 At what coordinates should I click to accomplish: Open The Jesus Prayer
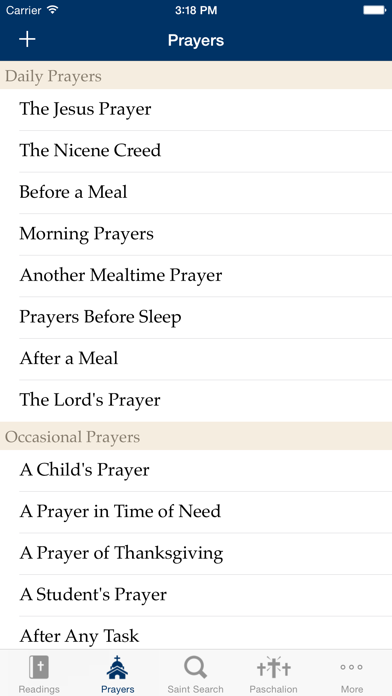pos(196,110)
